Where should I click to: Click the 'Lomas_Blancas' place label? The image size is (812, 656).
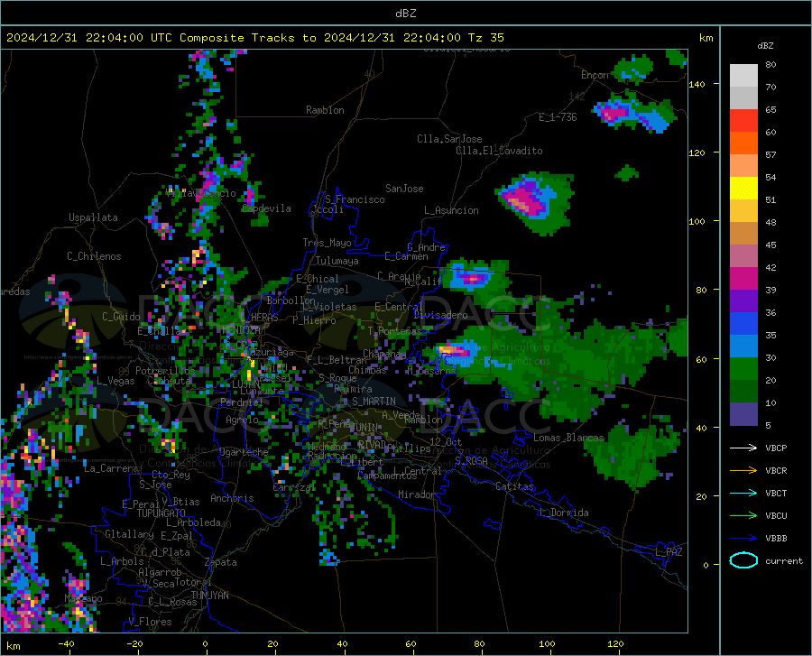coord(568,438)
